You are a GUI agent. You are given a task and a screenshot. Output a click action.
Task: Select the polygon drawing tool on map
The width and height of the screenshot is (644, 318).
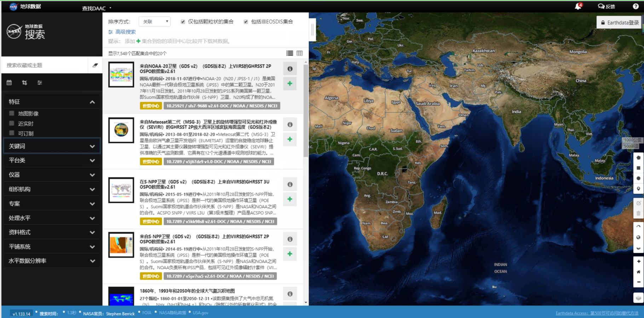[638, 158]
